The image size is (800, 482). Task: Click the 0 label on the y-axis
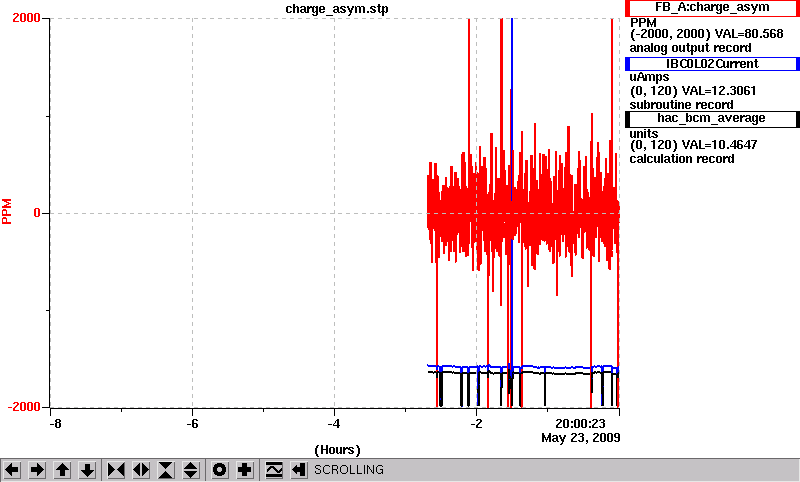[37, 213]
